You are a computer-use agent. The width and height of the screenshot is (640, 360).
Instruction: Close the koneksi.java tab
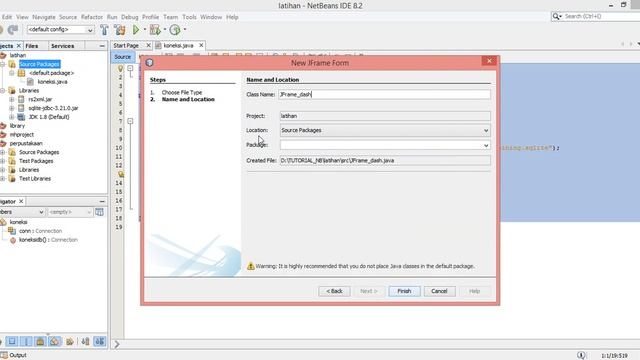(201, 45)
